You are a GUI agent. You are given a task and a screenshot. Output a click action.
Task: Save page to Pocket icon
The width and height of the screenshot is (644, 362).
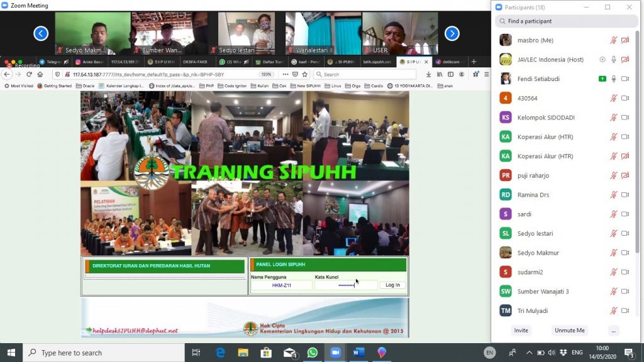(x=295, y=74)
